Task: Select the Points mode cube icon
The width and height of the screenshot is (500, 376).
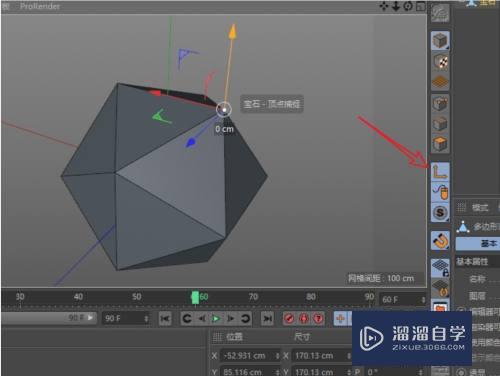Action: coord(440,104)
